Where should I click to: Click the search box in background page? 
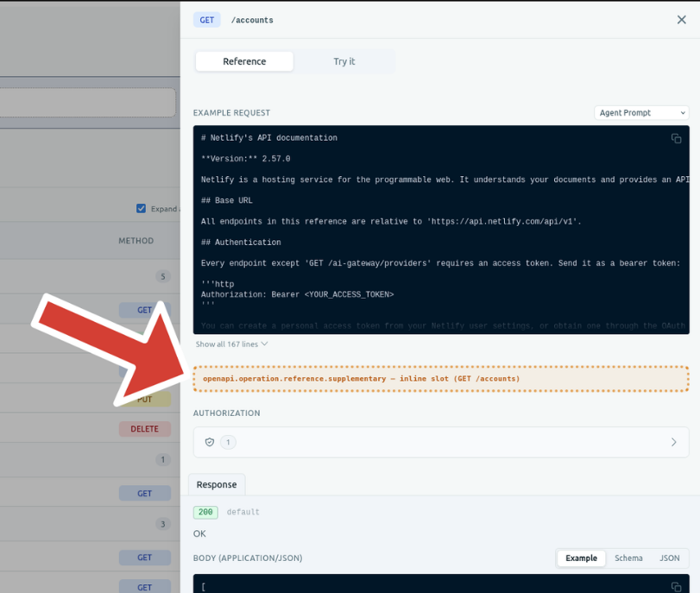[87, 103]
